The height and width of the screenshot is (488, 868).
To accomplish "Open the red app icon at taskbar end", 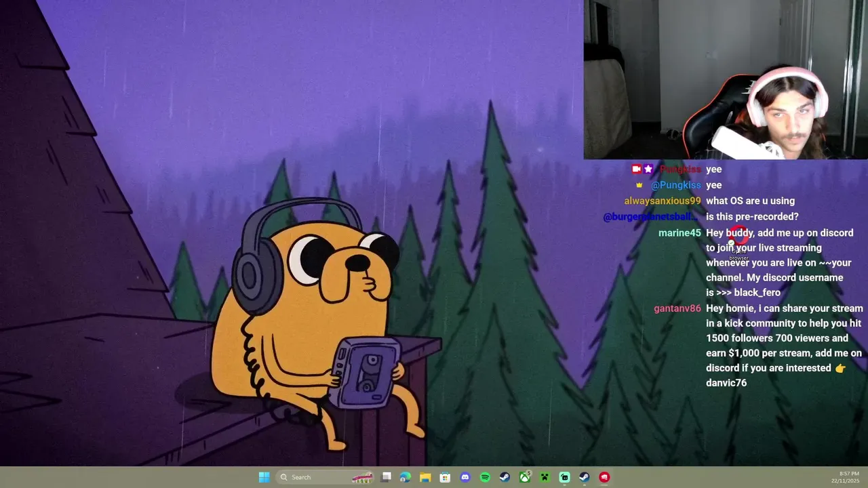I will (604, 477).
